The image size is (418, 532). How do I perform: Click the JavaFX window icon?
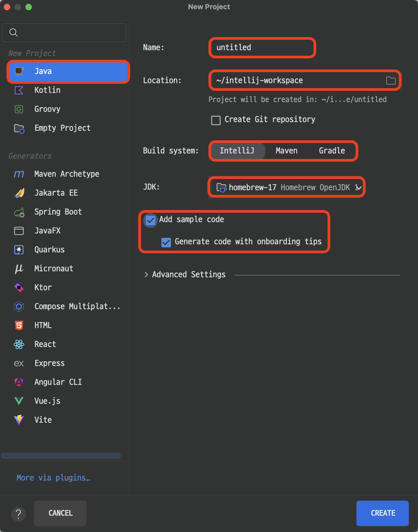(x=19, y=231)
